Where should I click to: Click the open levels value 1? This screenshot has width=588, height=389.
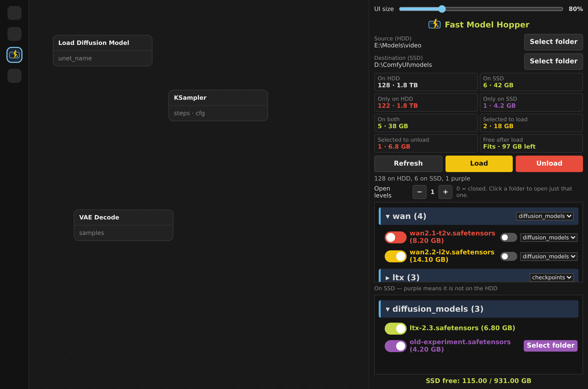[432, 192]
